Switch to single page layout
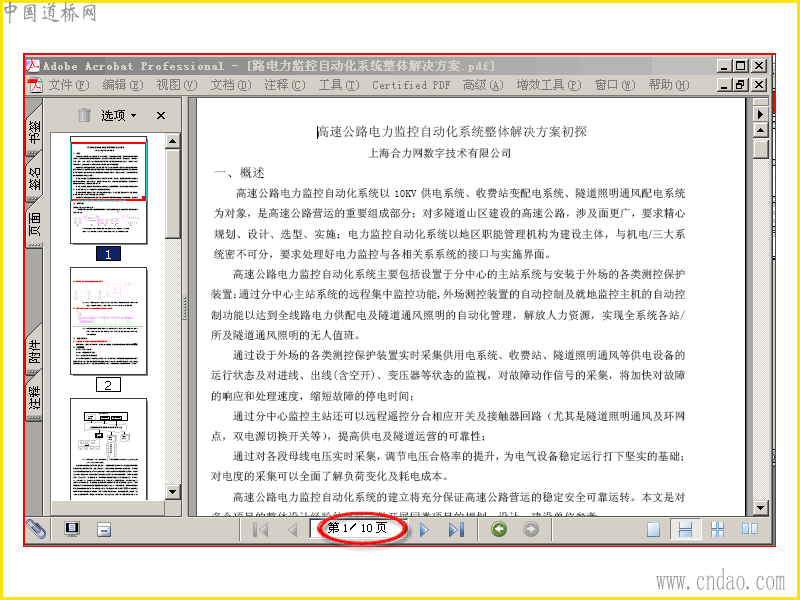Image resolution: width=800 pixels, height=600 pixels. click(x=653, y=530)
